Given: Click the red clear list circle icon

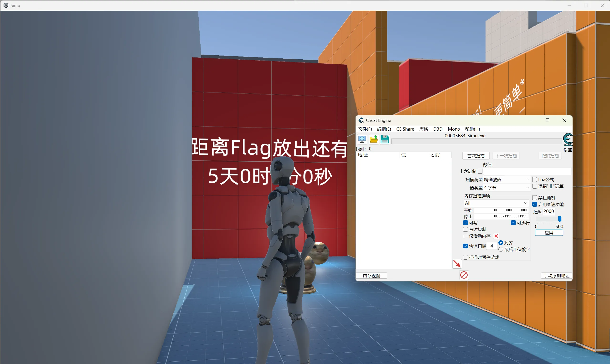Looking at the screenshot, I should point(464,275).
